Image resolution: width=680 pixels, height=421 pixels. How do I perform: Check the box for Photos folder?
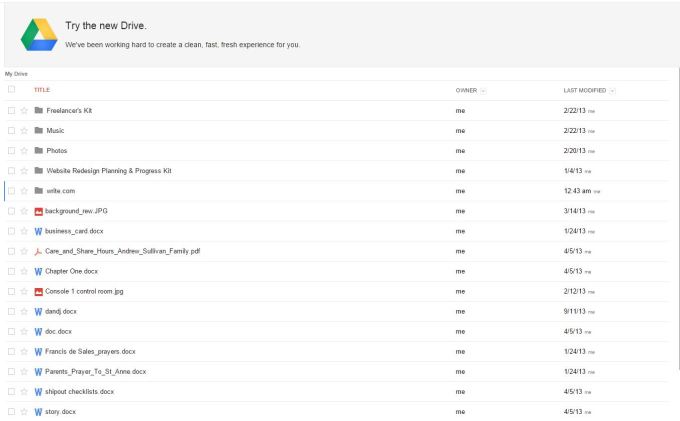(x=11, y=150)
